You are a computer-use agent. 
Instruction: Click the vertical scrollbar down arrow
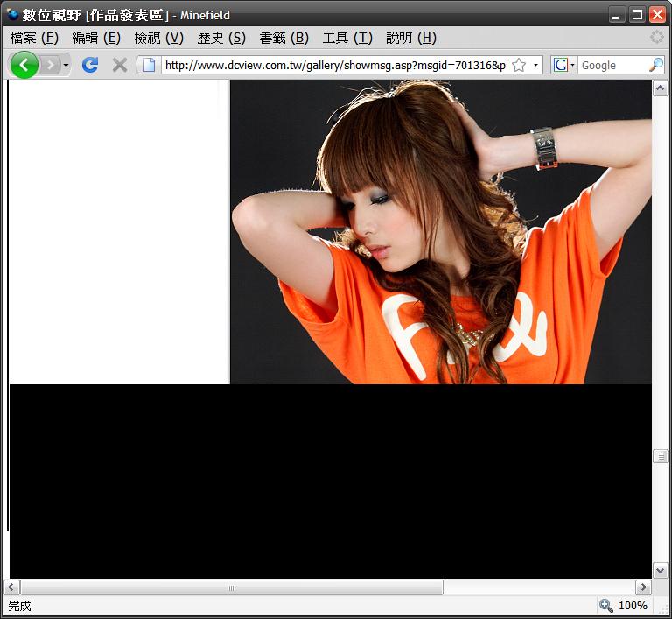point(661,570)
